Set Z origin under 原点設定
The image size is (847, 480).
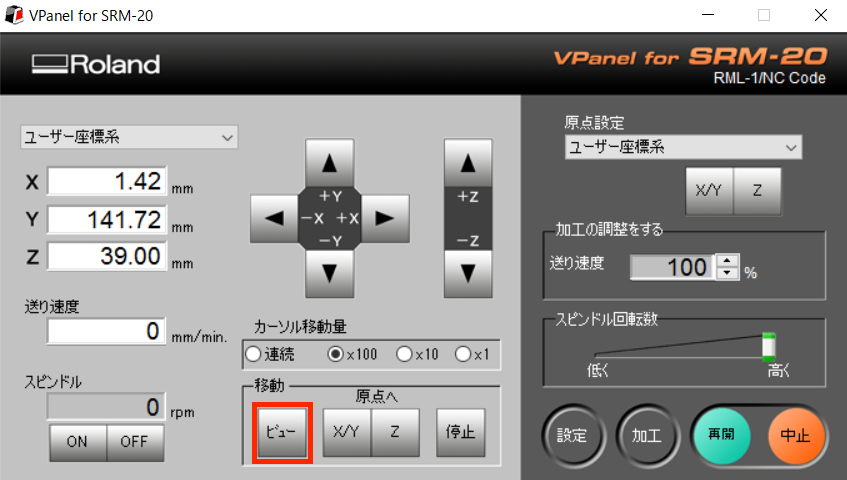tap(757, 191)
